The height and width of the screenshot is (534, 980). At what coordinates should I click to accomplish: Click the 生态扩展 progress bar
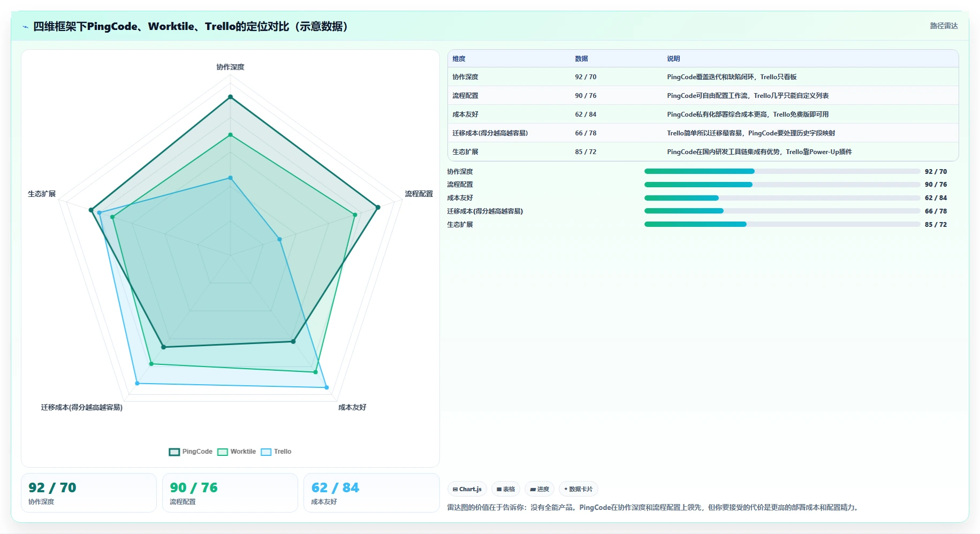[x=782, y=224]
